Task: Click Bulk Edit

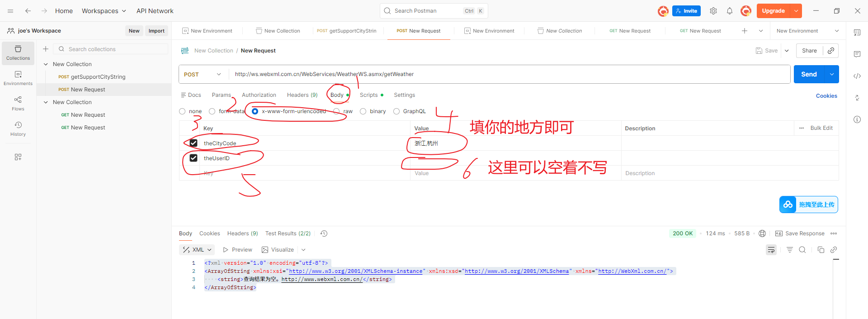Action: point(821,128)
